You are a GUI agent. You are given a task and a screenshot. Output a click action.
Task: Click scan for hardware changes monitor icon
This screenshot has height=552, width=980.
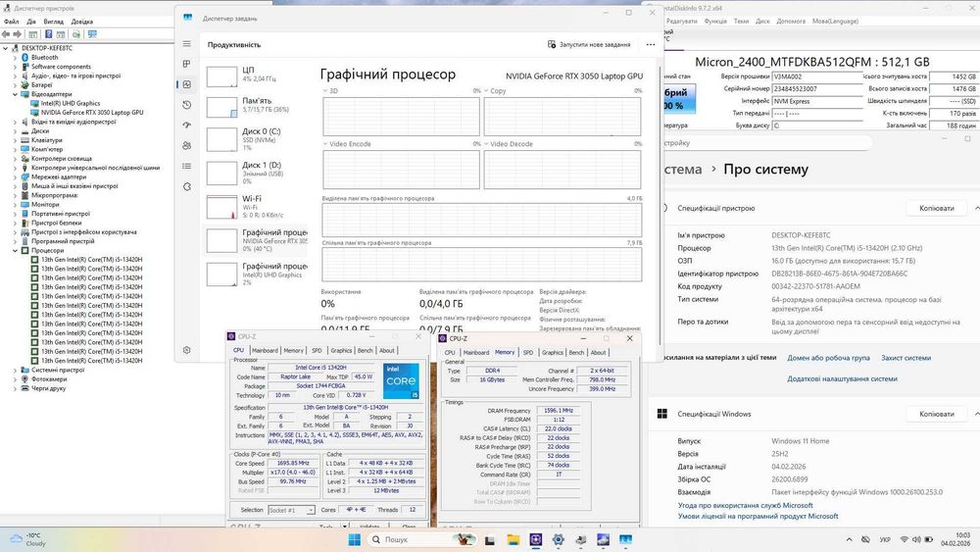tap(92, 34)
